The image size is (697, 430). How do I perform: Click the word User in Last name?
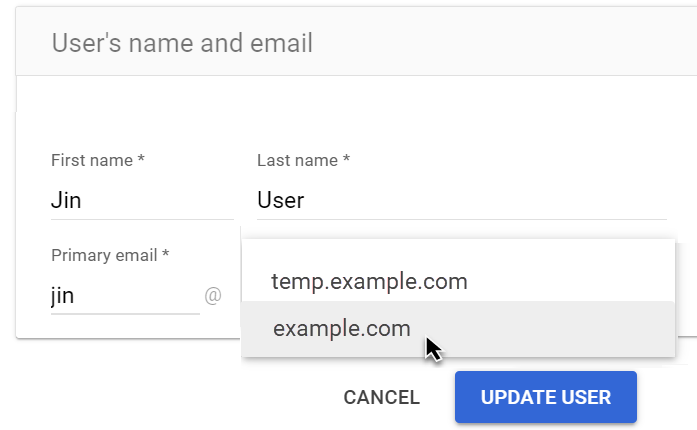tap(280, 200)
